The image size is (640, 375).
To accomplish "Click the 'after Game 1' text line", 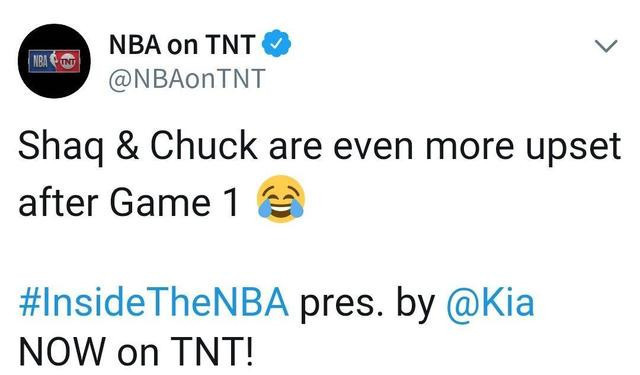I will [129, 203].
